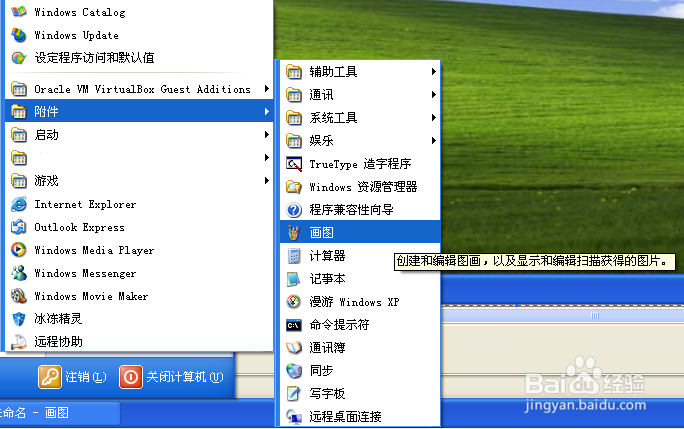
Task: Select the 冰冻精灵 text label
Action: click(58, 319)
